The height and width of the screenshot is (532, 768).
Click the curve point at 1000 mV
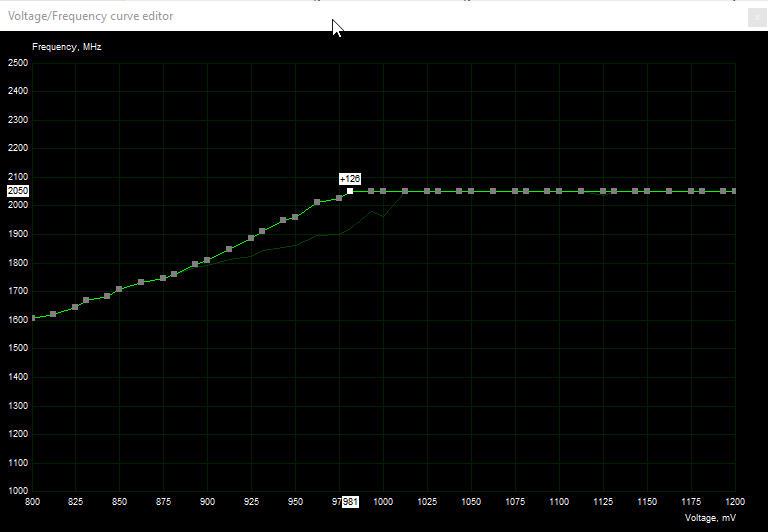pos(383,191)
